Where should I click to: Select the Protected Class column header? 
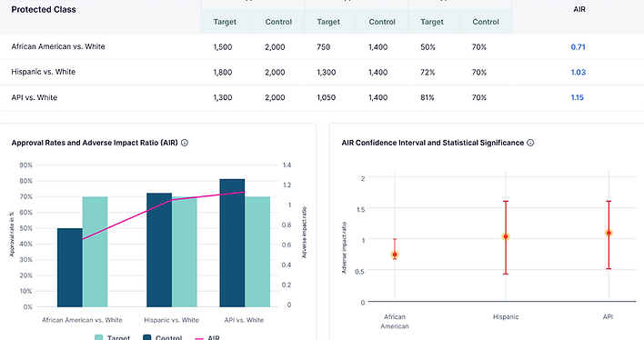pyautogui.click(x=44, y=9)
